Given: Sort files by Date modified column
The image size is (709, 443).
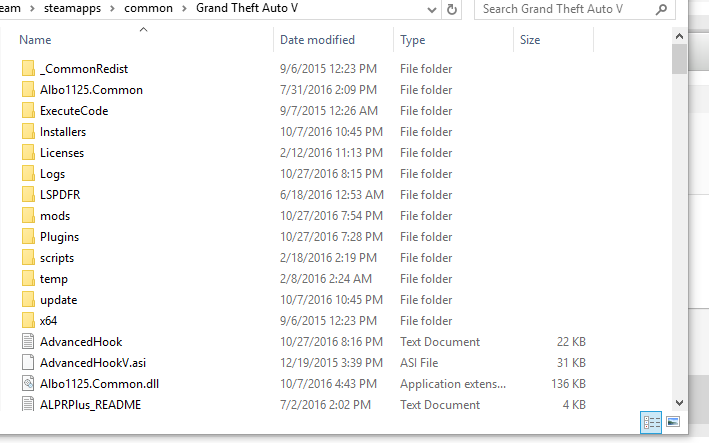Looking at the screenshot, I should click(x=317, y=40).
